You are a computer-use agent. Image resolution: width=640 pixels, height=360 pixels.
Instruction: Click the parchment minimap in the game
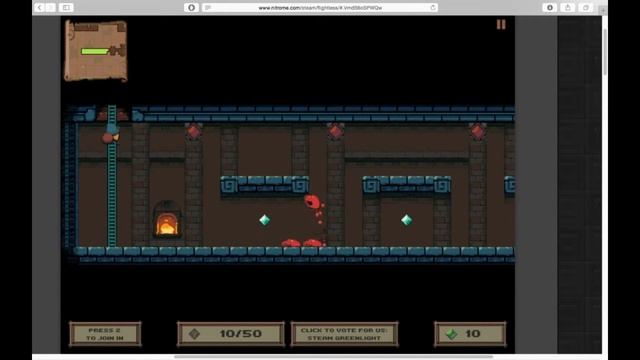pyautogui.click(x=96, y=51)
